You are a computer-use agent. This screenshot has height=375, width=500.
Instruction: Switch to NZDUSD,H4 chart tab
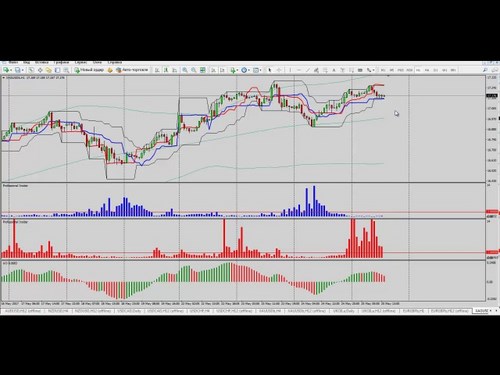click(58, 311)
